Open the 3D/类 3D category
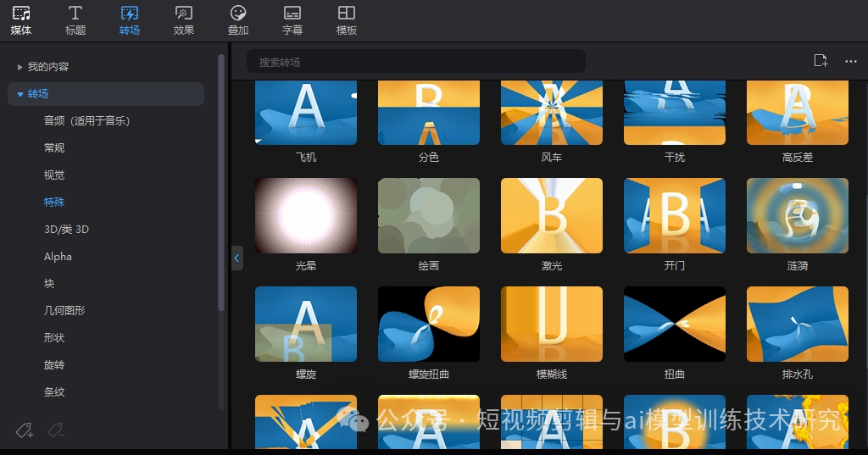Image resolution: width=868 pixels, height=455 pixels. [66, 229]
